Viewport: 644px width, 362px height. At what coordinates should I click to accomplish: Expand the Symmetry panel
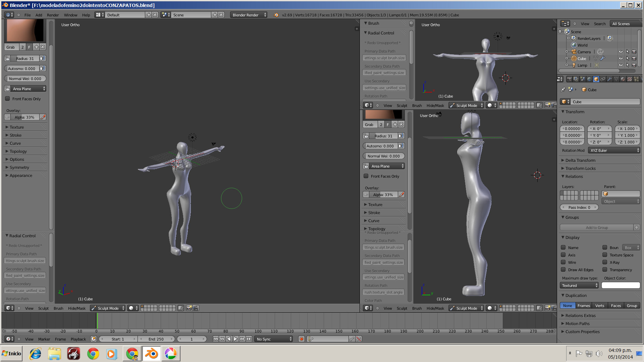click(x=19, y=167)
